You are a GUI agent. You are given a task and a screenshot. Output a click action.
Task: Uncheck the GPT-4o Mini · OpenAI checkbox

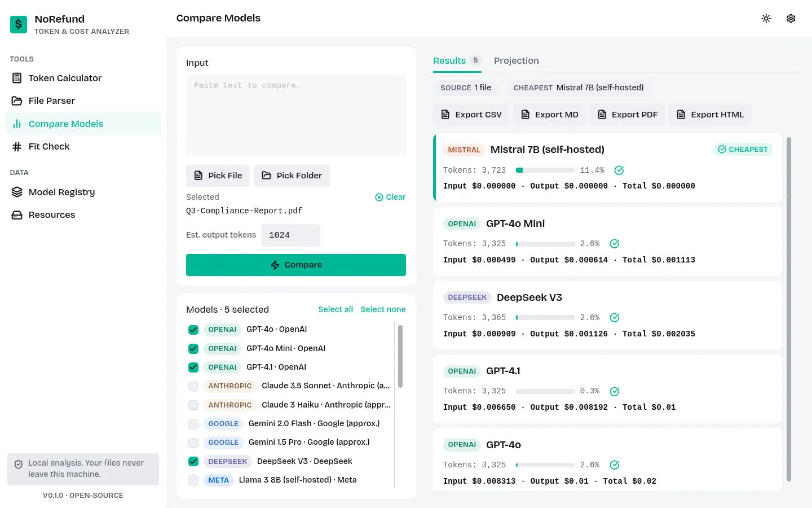click(193, 349)
